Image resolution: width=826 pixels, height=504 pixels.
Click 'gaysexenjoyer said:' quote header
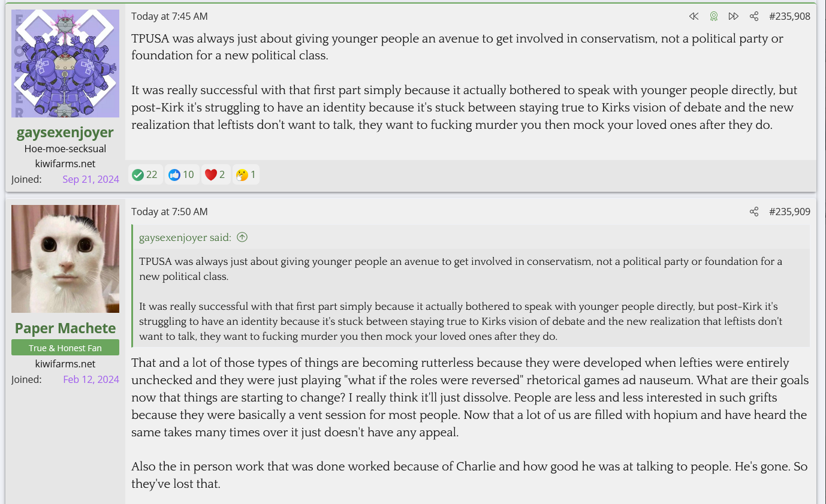[185, 237]
